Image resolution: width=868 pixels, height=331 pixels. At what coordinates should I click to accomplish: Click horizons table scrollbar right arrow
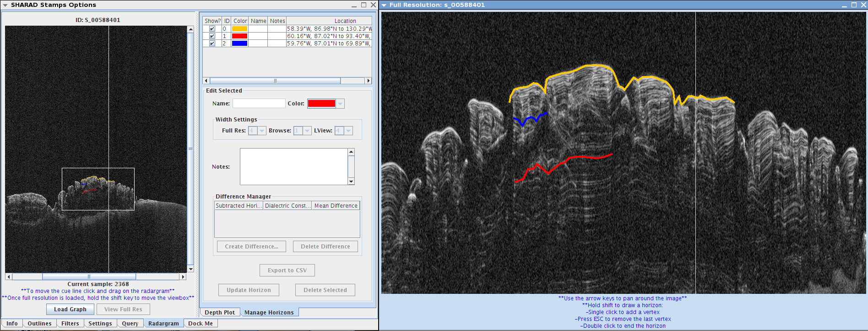click(368, 81)
